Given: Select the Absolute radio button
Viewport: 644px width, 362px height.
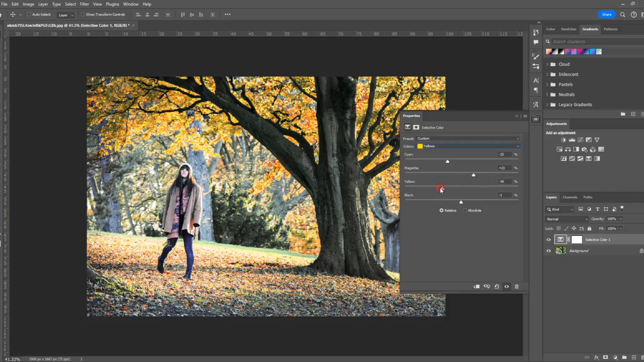Looking at the screenshot, I should click(x=465, y=210).
